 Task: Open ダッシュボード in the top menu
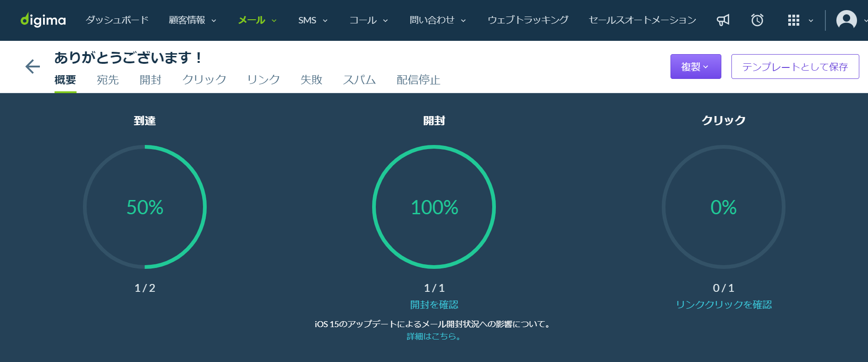(x=117, y=20)
